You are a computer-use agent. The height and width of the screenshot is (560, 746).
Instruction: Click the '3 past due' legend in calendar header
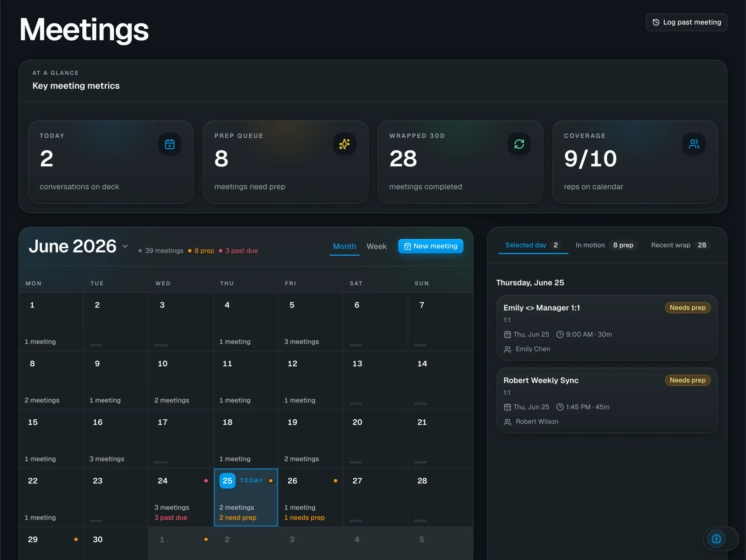pyautogui.click(x=238, y=251)
